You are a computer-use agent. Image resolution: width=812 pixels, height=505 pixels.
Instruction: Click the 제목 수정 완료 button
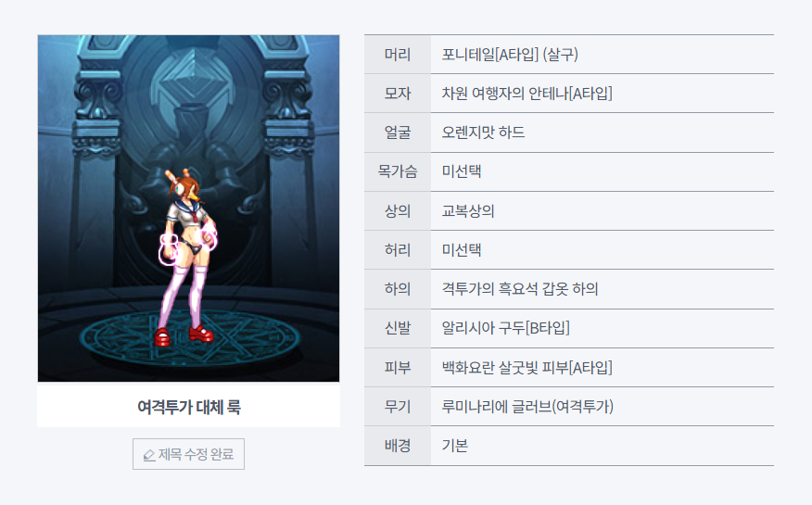188,454
